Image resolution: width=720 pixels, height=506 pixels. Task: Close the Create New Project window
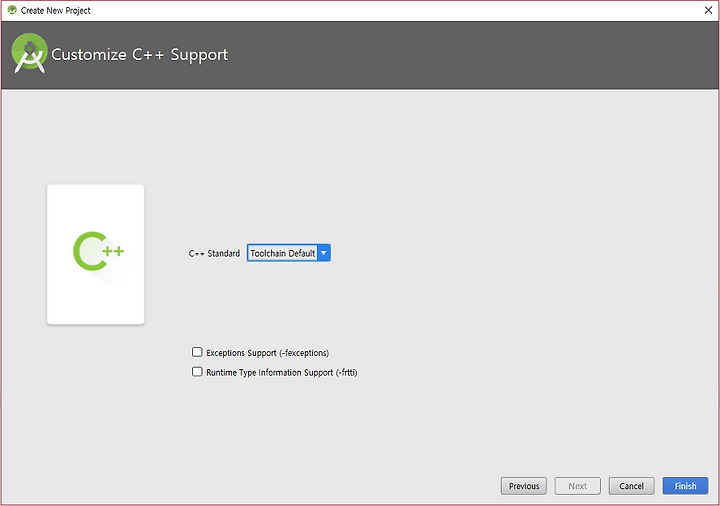coord(708,10)
